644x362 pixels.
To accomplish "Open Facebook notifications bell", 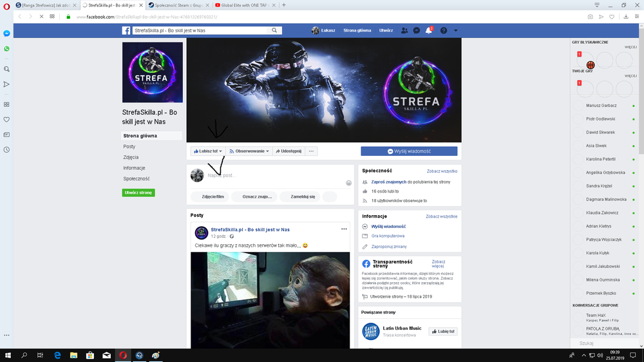I will pos(428,30).
